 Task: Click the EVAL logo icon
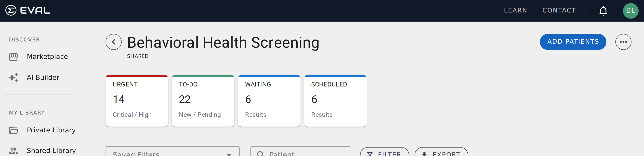coord(11,10)
